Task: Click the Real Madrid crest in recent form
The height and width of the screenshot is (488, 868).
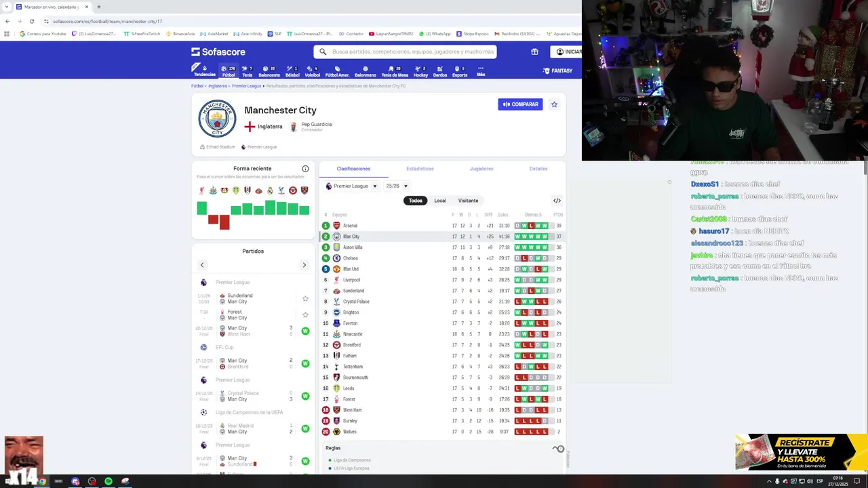Action: (270, 190)
